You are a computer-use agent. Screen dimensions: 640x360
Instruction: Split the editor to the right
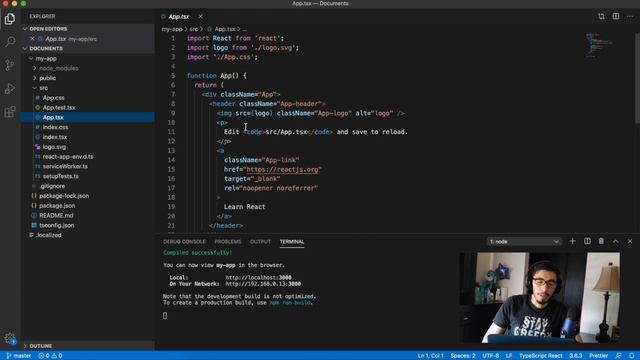pos(616,16)
